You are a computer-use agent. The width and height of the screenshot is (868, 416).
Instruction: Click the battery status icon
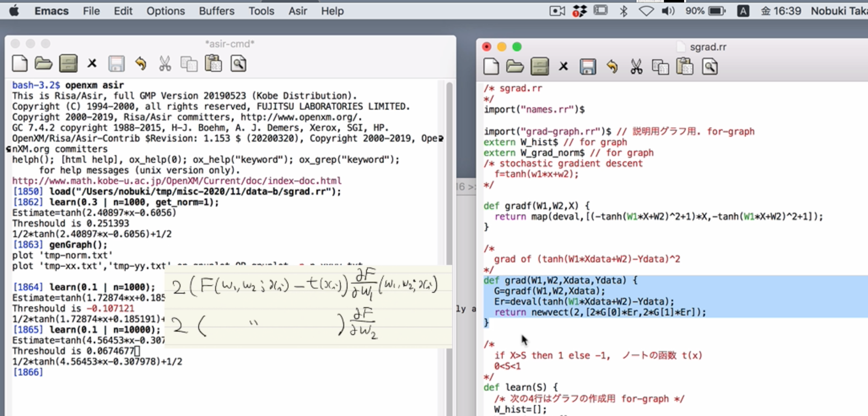pyautogui.click(x=717, y=11)
